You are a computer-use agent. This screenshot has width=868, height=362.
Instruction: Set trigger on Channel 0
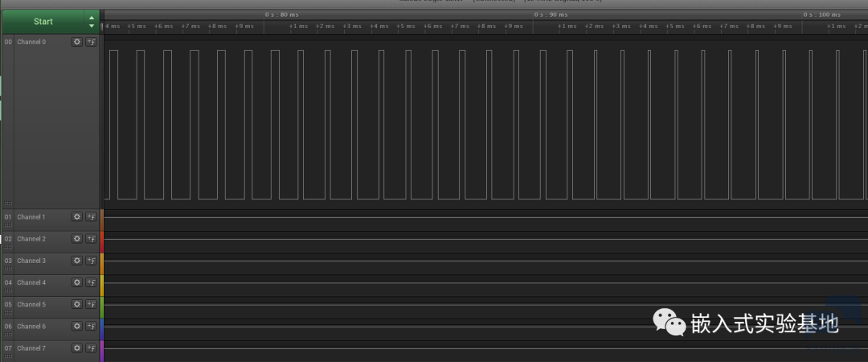(92, 42)
